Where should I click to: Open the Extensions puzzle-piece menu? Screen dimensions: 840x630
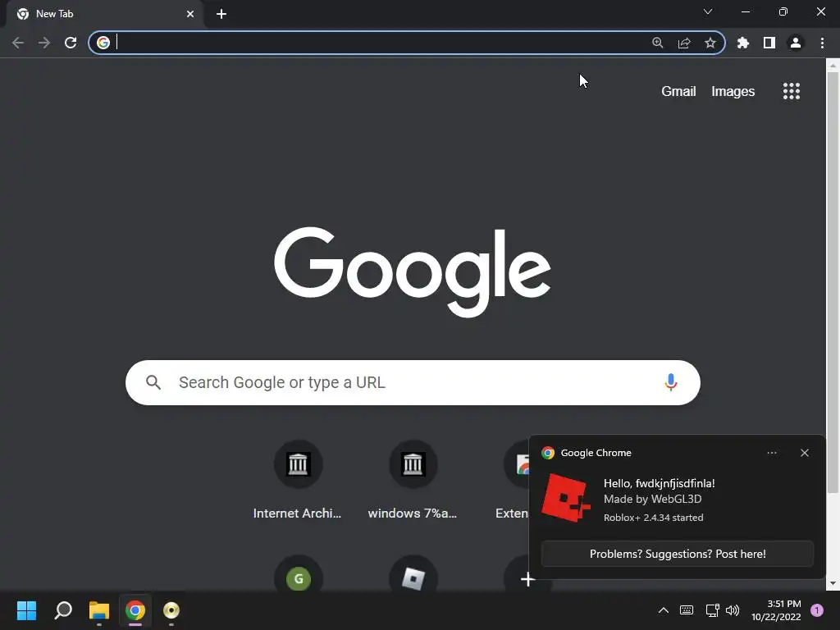coord(743,43)
